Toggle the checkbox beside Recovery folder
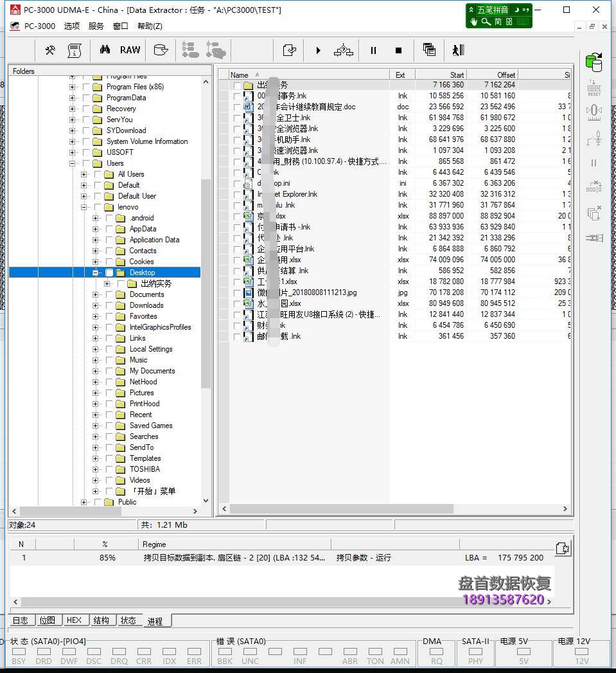This screenshot has height=673, width=616. (86, 109)
